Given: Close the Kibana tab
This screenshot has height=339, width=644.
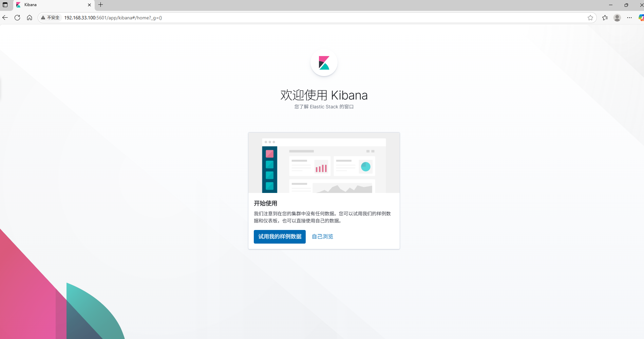Looking at the screenshot, I should [89, 5].
